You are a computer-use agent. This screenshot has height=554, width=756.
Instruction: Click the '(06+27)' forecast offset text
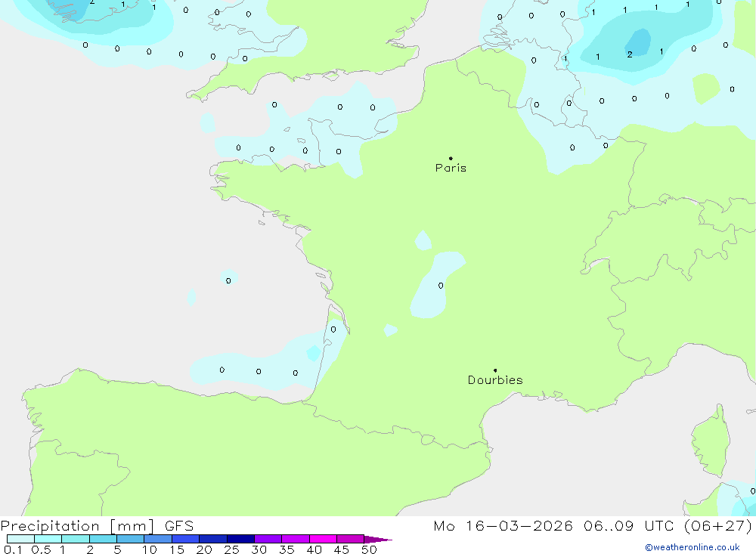pyautogui.click(x=718, y=526)
